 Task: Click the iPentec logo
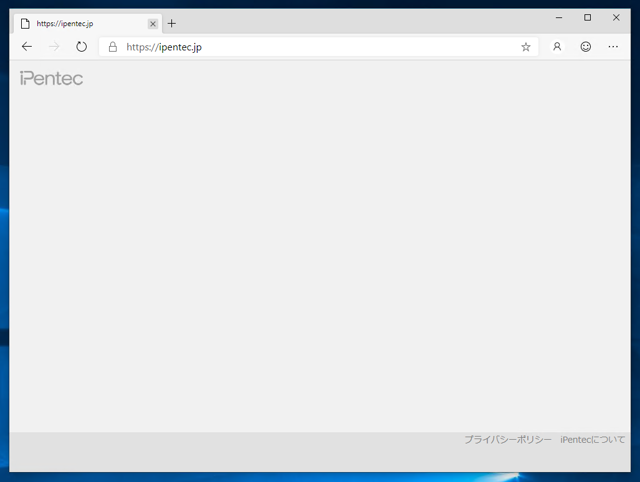[51, 78]
